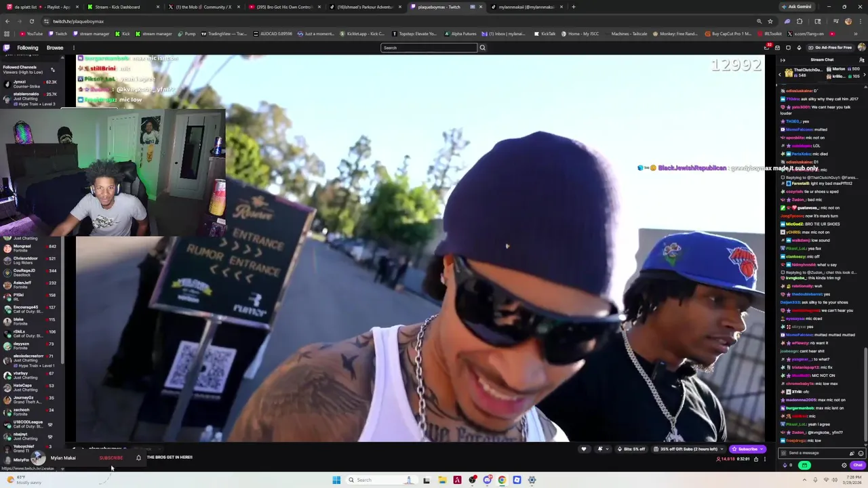Viewport: 868px width, 488px height.
Task: Open File Explorer from the taskbar
Action: [x=441, y=480]
